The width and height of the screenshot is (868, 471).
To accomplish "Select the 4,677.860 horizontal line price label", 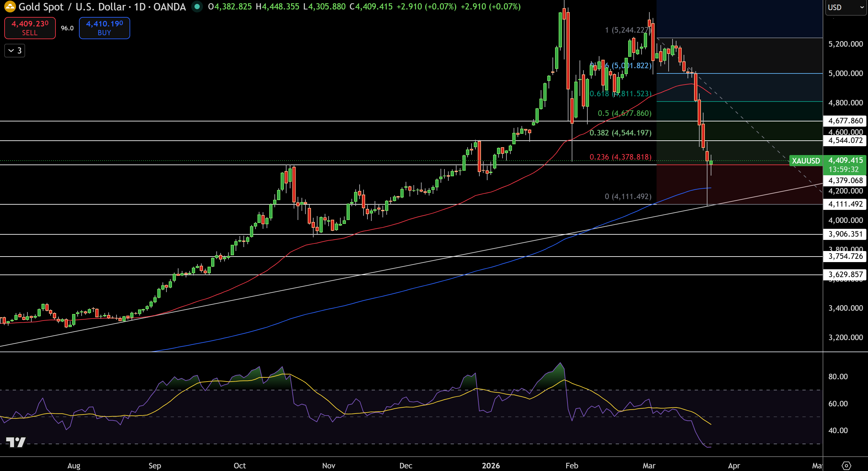I will [845, 121].
